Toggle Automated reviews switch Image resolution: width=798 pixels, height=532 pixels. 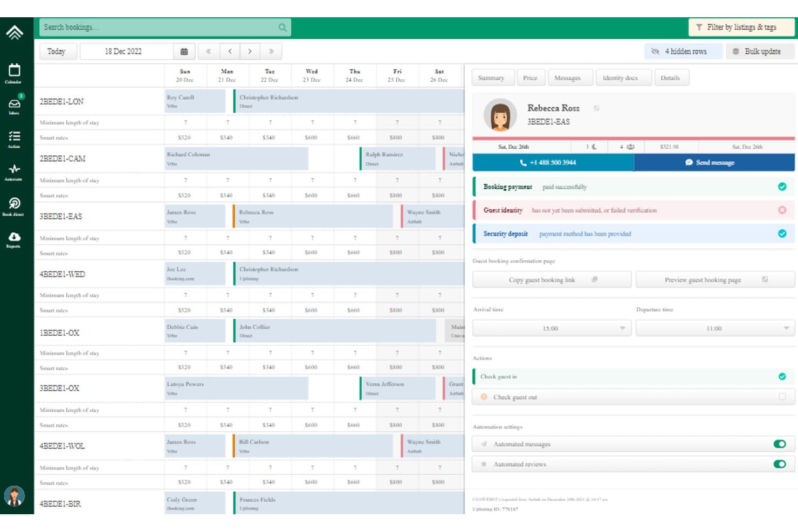[x=779, y=464]
